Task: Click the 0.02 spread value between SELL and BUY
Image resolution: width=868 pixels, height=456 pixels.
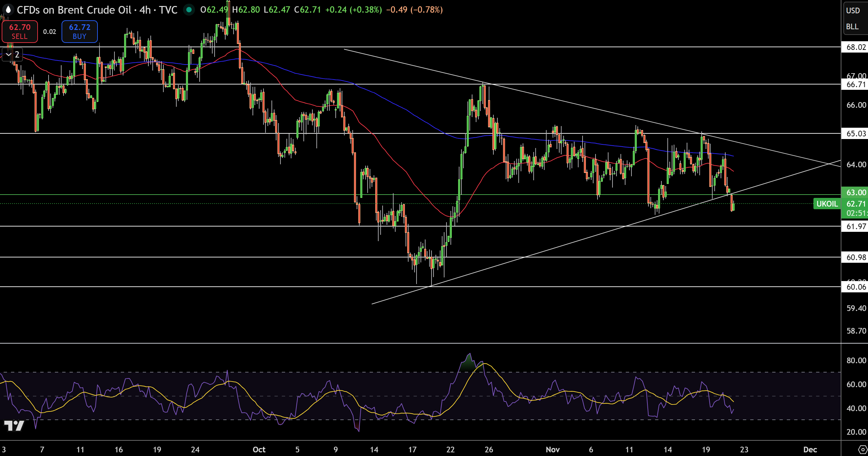Action: (49, 31)
